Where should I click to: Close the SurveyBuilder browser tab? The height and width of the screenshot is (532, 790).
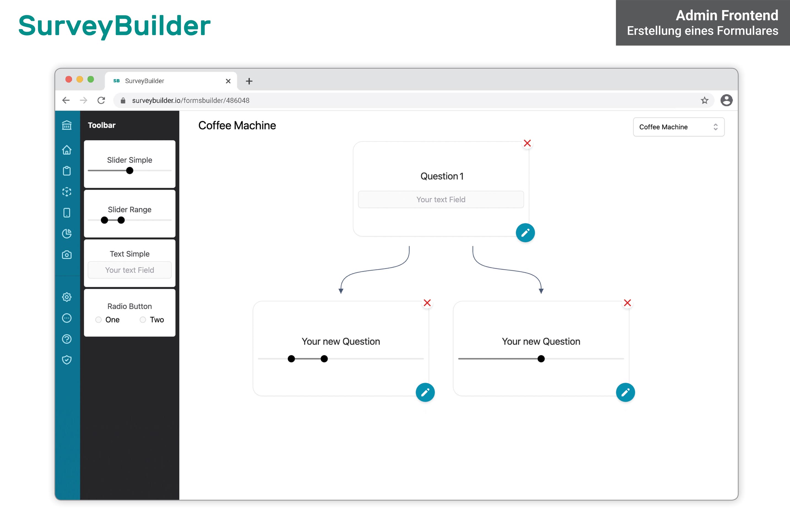click(228, 81)
